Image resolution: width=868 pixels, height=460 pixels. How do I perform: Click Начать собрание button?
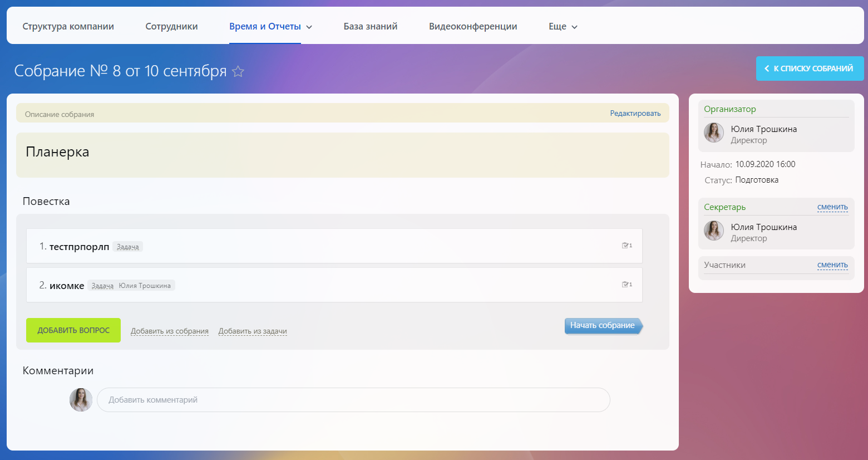click(x=603, y=326)
